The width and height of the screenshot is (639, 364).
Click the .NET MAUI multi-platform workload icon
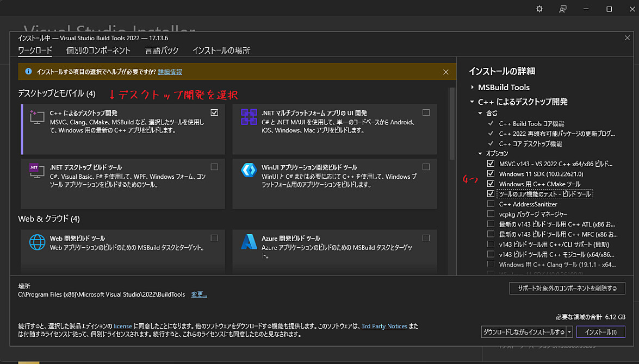point(249,116)
